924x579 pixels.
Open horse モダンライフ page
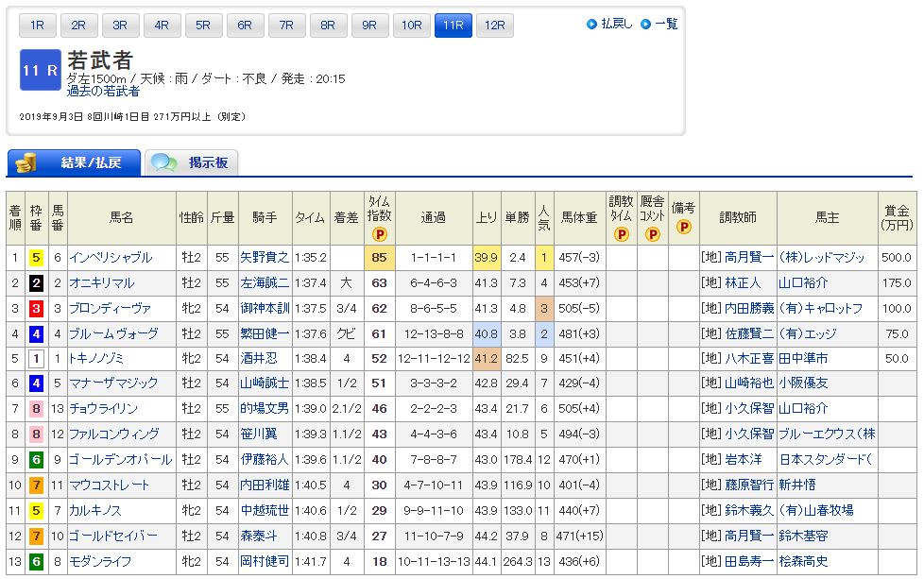click(x=99, y=561)
